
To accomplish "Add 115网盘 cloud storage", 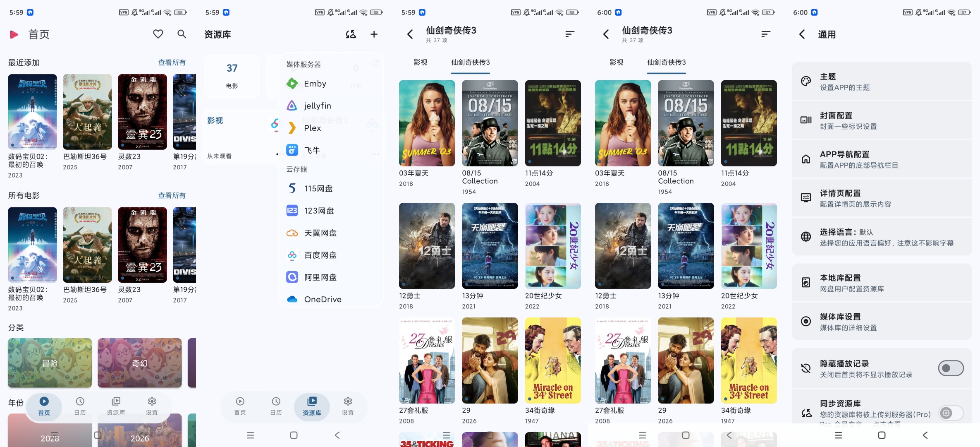I will point(331,188).
